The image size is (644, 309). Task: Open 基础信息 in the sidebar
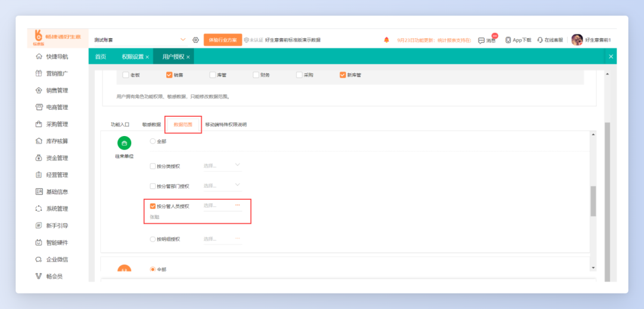pyautogui.click(x=52, y=191)
